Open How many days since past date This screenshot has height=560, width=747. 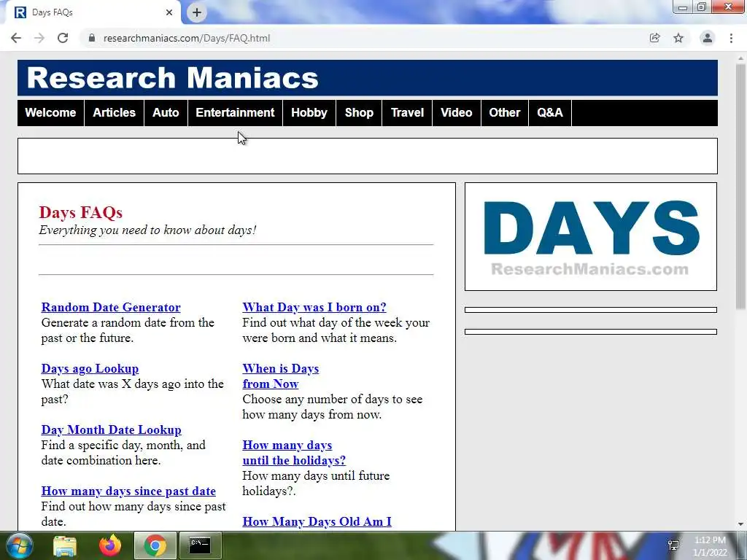(x=128, y=491)
